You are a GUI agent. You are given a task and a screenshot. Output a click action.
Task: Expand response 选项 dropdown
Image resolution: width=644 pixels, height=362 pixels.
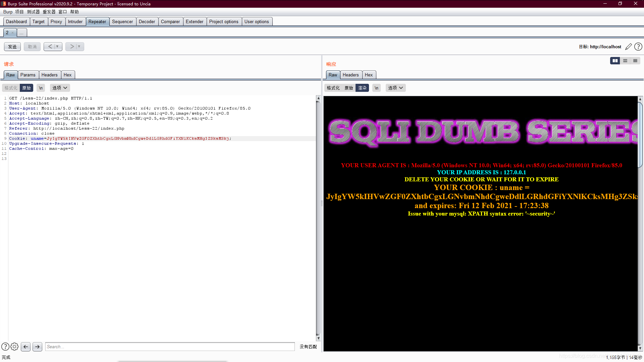395,88
